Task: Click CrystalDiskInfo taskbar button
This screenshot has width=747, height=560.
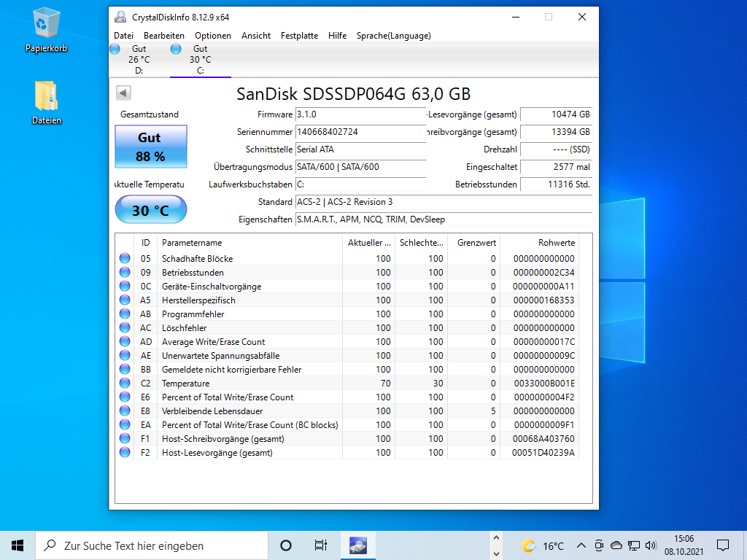Action: click(357, 545)
